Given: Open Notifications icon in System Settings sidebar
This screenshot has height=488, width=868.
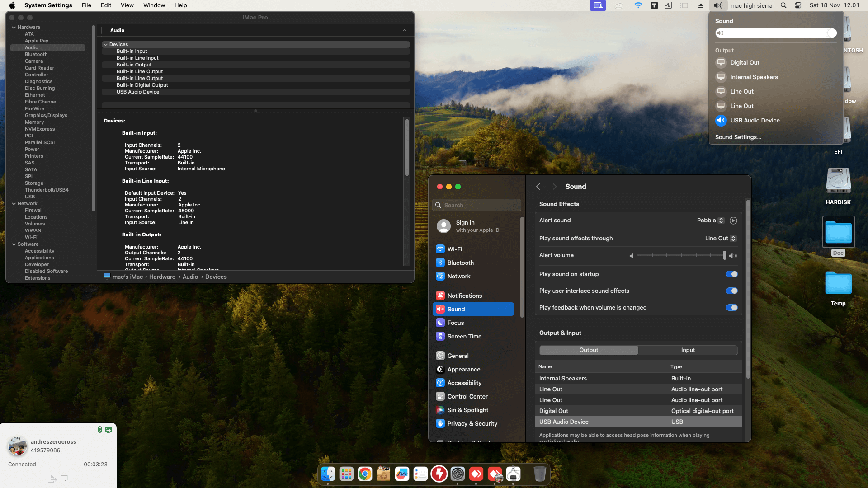Looking at the screenshot, I should coord(440,296).
